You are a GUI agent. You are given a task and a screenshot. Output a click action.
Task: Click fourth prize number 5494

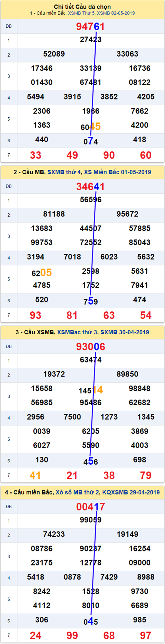[x=36, y=97]
